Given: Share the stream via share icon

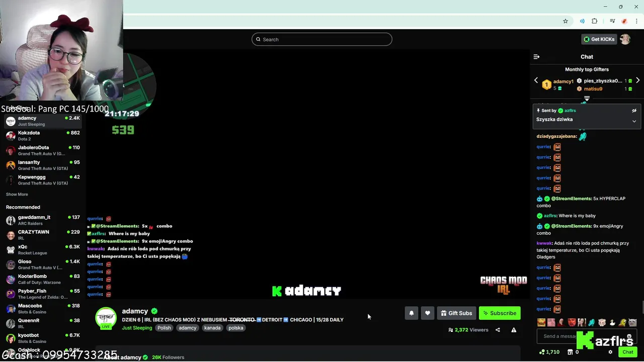Looking at the screenshot, I should [x=498, y=330].
